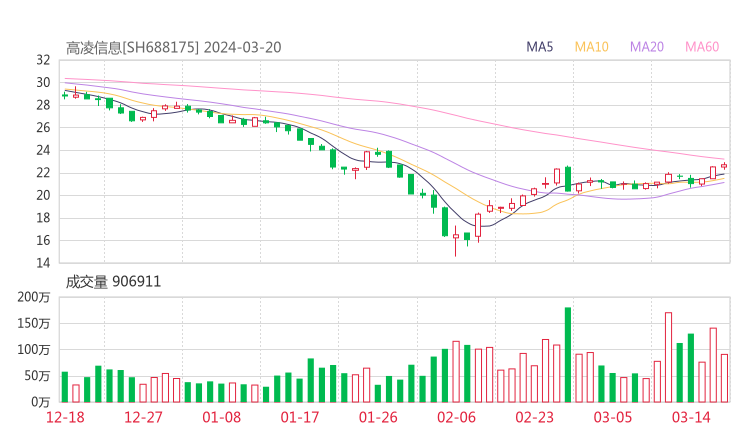The image size is (740, 440).
Task: Toggle the MA10 moving average legend
Action: (x=592, y=47)
